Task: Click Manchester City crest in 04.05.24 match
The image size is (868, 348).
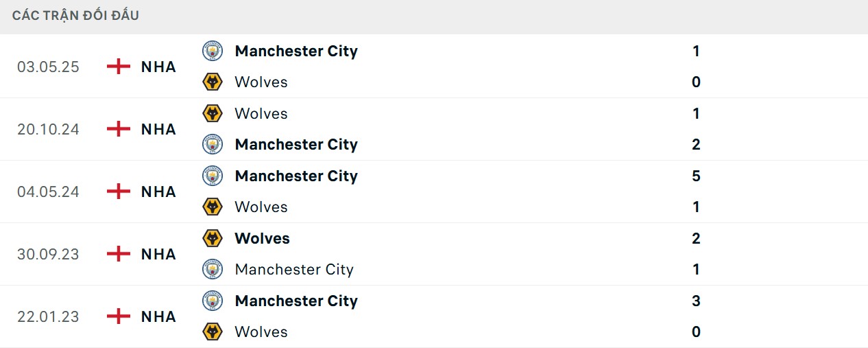Action: (213, 176)
